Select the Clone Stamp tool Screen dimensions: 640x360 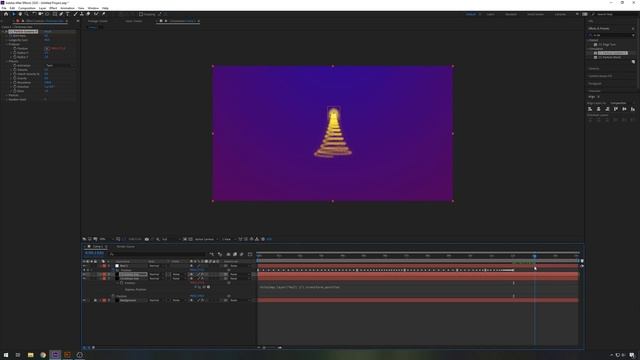[x=82, y=14]
